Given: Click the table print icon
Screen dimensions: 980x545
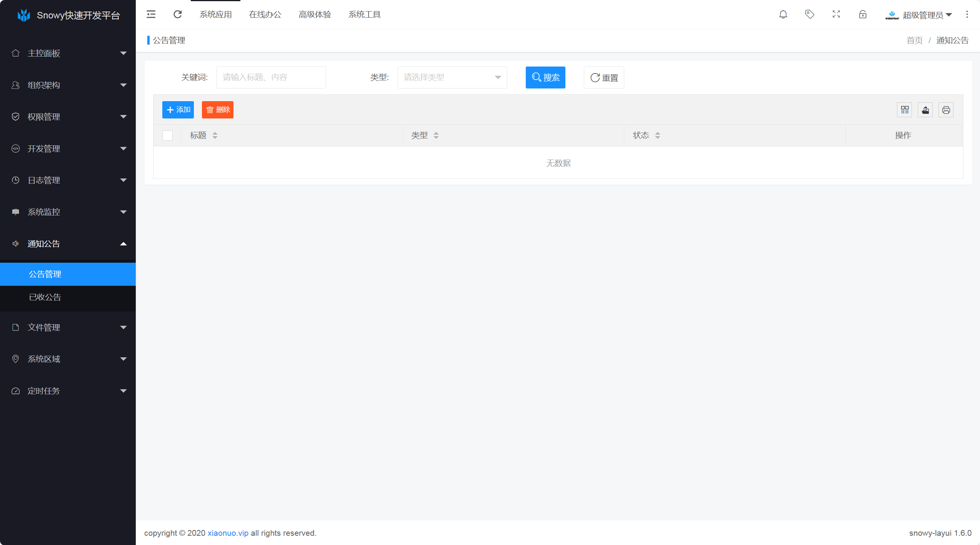Looking at the screenshot, I should (946, 110).
